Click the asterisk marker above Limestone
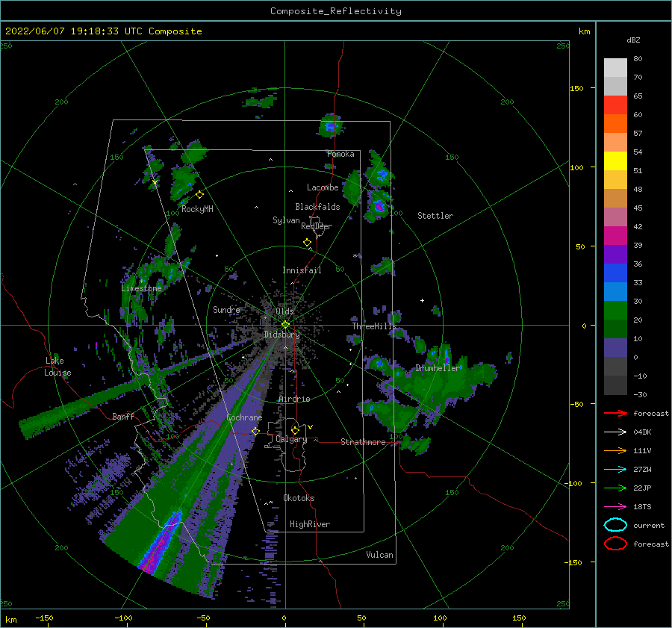 click(141, 282)
